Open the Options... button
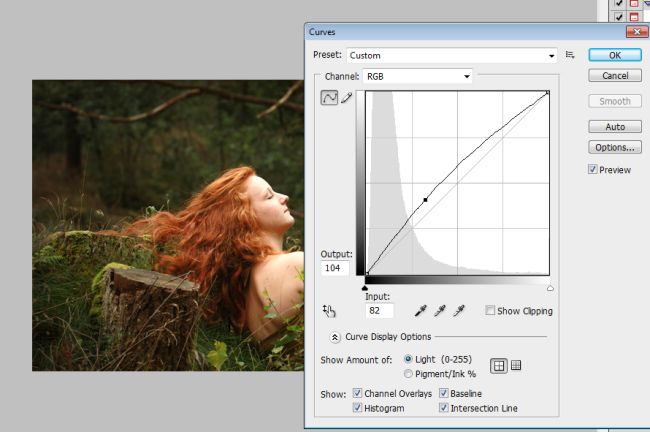 coord(615,147)
